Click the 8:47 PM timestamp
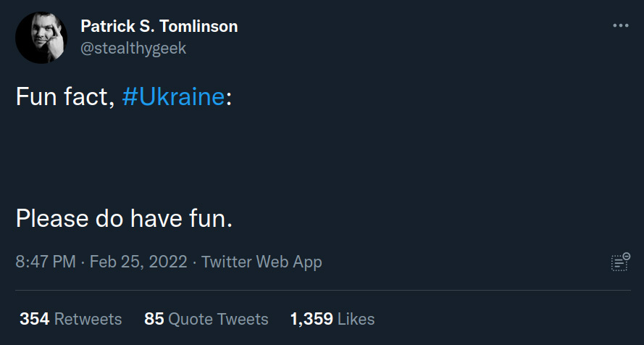Image resolution: width=644 pixels, height=345 pixels. (x=45, y=262)
